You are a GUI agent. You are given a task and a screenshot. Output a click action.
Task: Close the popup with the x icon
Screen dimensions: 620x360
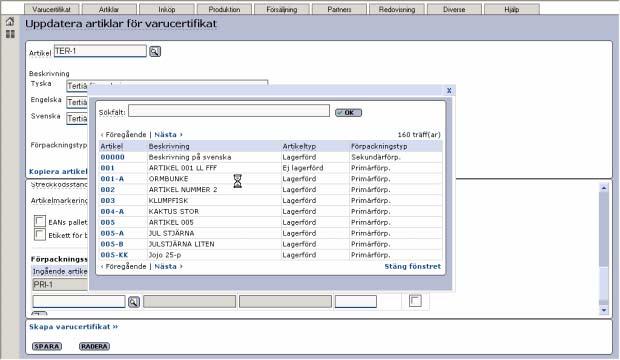[449, 90]
